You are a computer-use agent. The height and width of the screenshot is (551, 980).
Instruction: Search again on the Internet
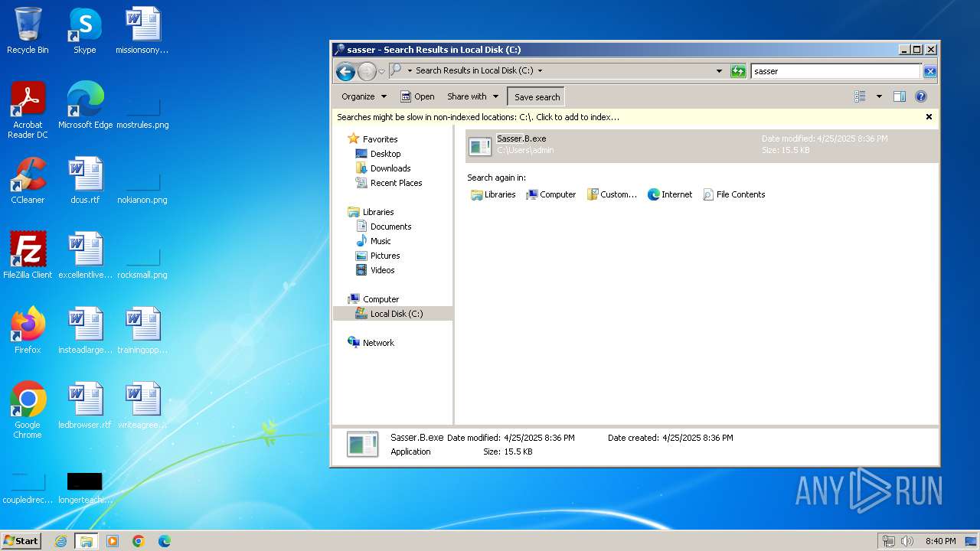(670, 194)
